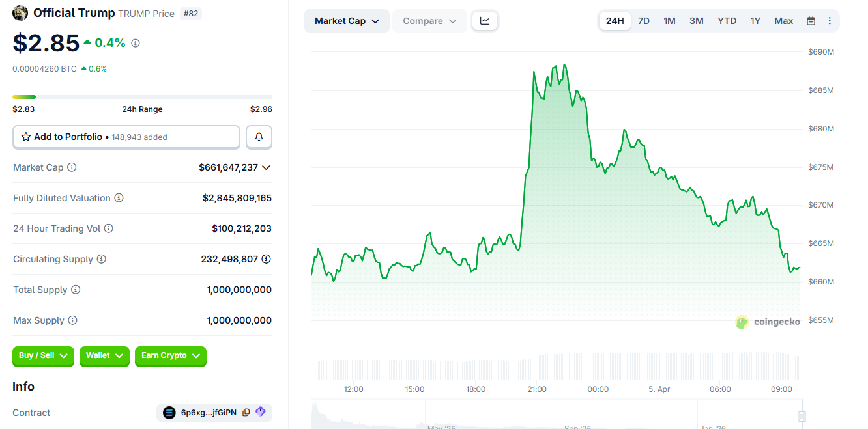The width and height of the screenshot is (868, 429).
Task: Open the calendar date-range picker beside Max
Action: point(810,20)
